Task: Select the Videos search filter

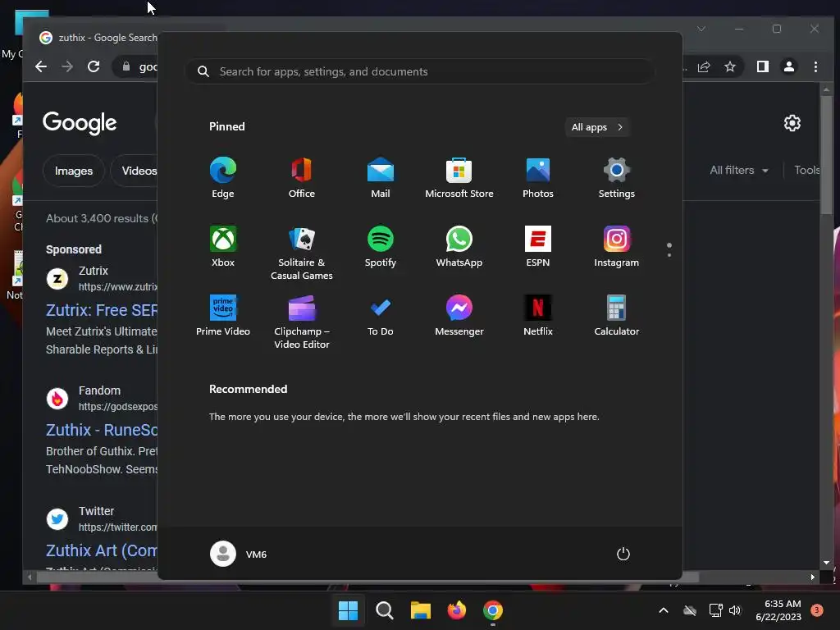Action: [x=135, y=171]
